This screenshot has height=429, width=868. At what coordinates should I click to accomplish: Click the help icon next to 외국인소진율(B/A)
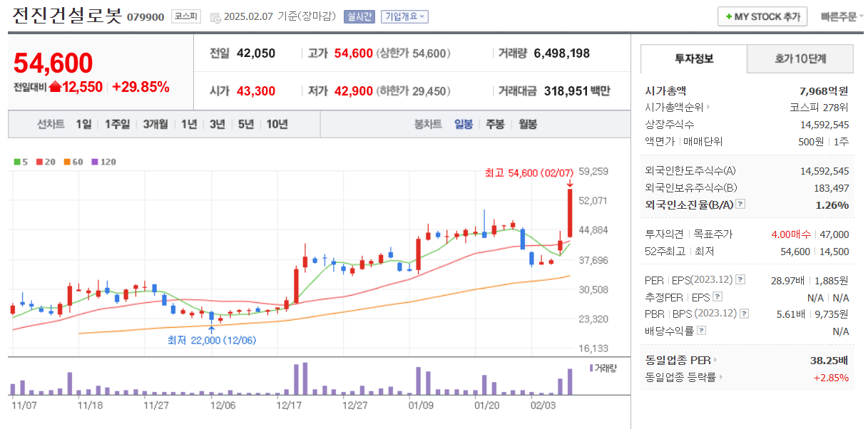[x=740, y=205]
